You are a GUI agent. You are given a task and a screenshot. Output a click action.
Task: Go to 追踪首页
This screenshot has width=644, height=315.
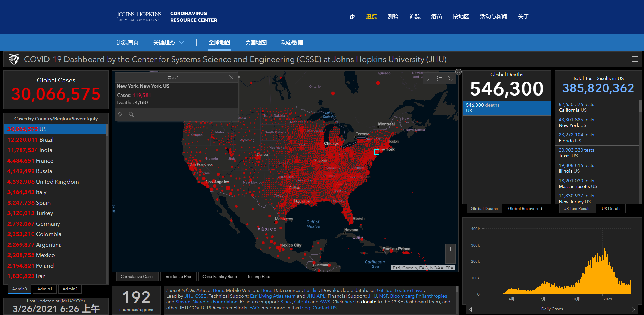click(128, 43)
